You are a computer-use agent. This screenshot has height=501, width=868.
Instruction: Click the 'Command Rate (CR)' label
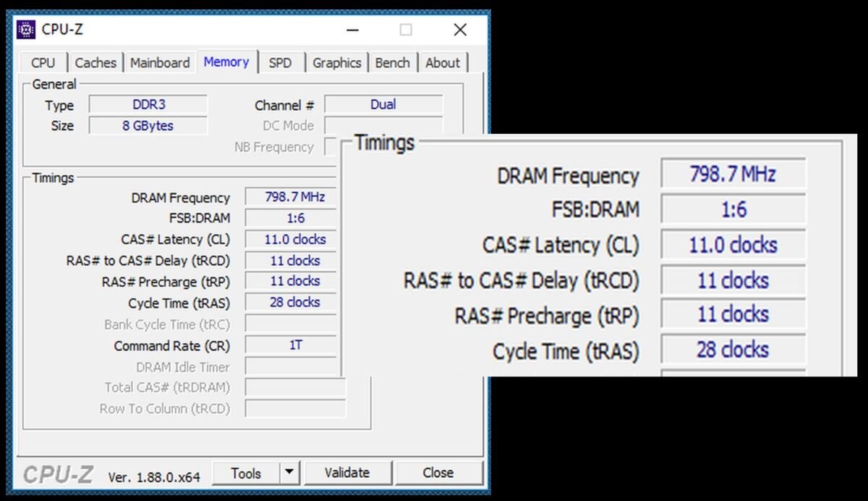[171, 346]
